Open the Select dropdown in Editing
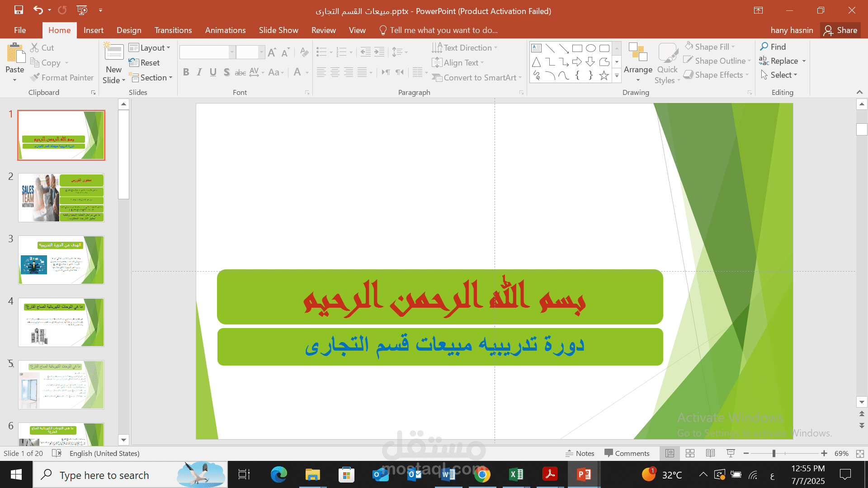 (x=779, y=75)
